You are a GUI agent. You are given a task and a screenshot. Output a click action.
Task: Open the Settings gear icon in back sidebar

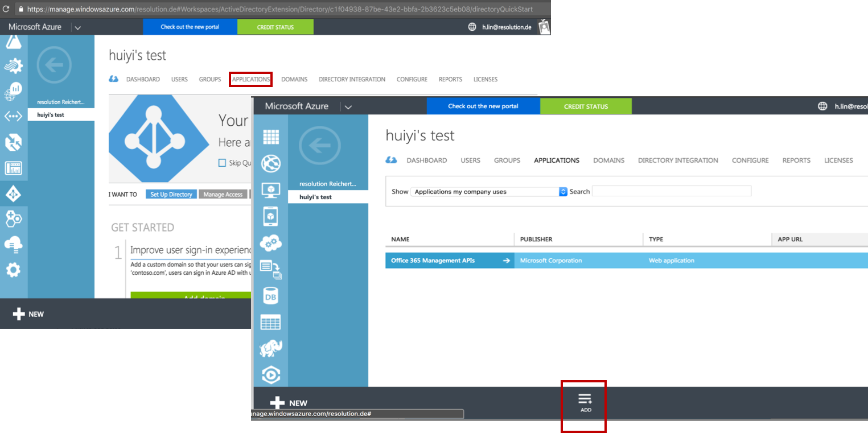(x=13, y=270)
